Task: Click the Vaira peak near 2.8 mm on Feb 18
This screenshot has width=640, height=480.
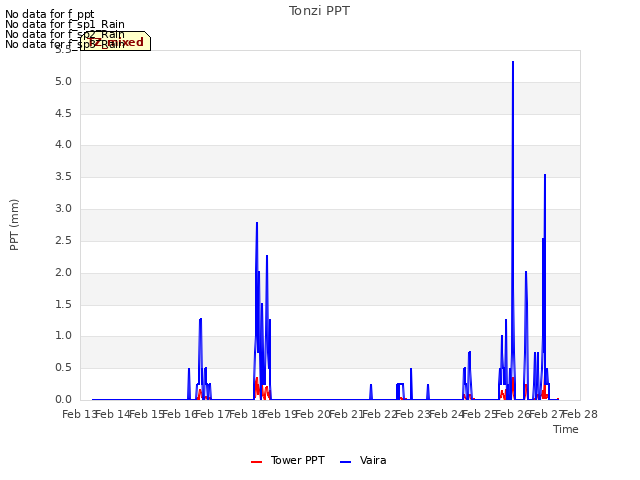Action: tap(257, 223)
